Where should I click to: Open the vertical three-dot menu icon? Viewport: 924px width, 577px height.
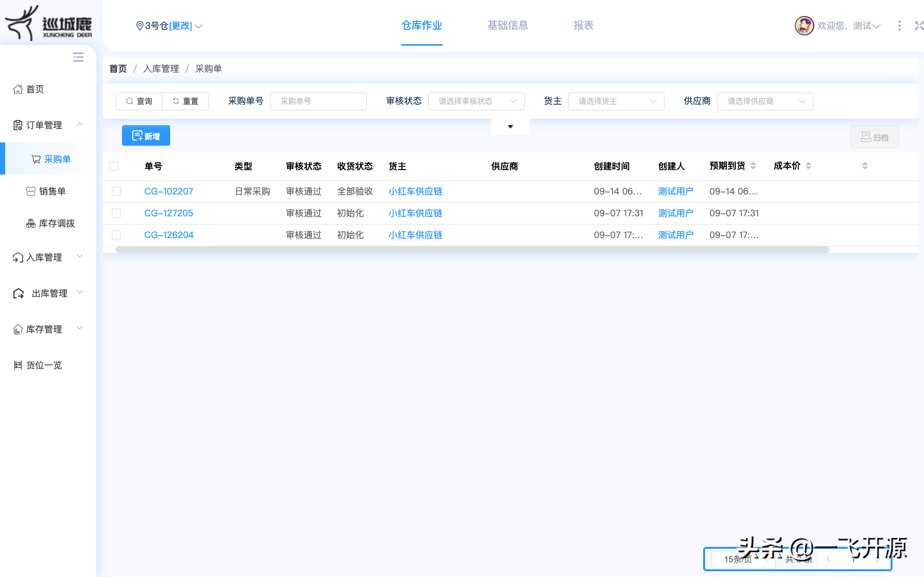900,26
